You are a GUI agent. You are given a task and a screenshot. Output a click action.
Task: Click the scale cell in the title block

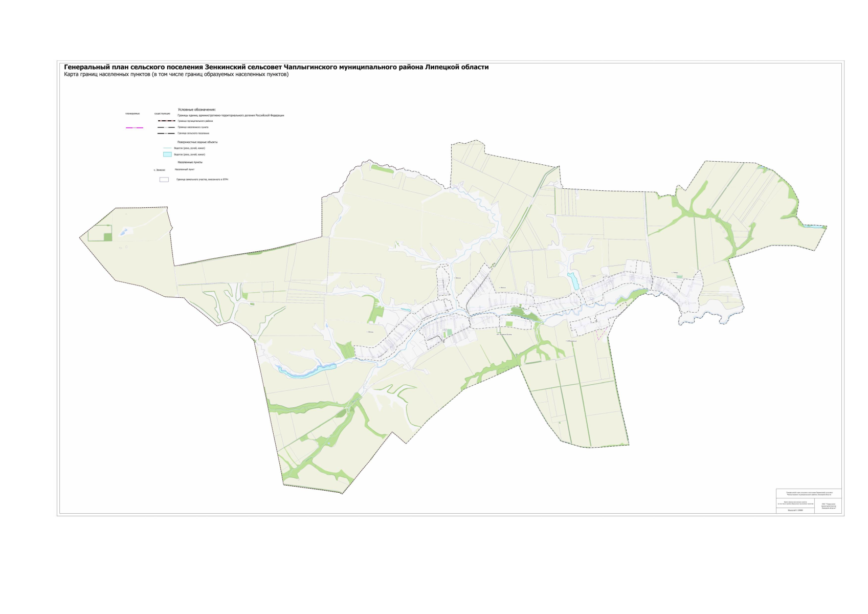tap(795, 510)
